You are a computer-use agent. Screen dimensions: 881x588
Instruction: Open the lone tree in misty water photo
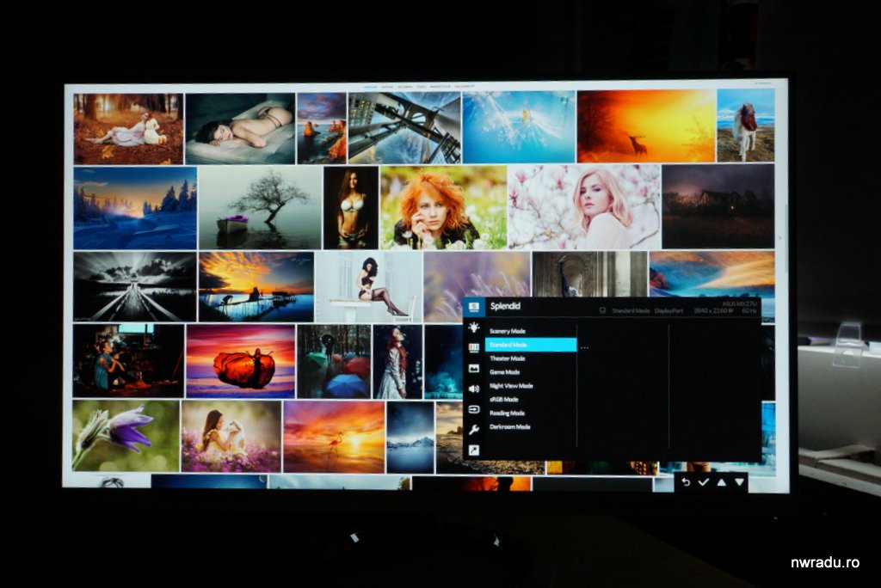coord(260,208)
